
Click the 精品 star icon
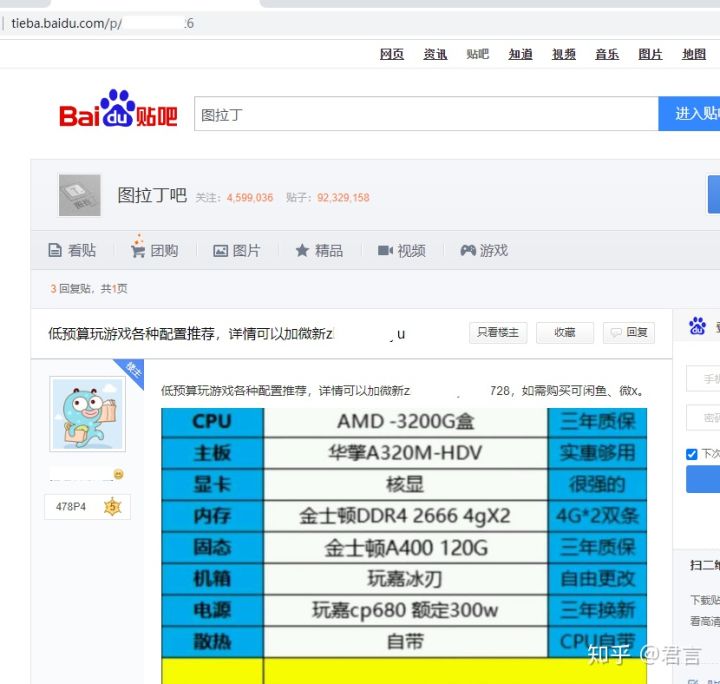point(302,250)
